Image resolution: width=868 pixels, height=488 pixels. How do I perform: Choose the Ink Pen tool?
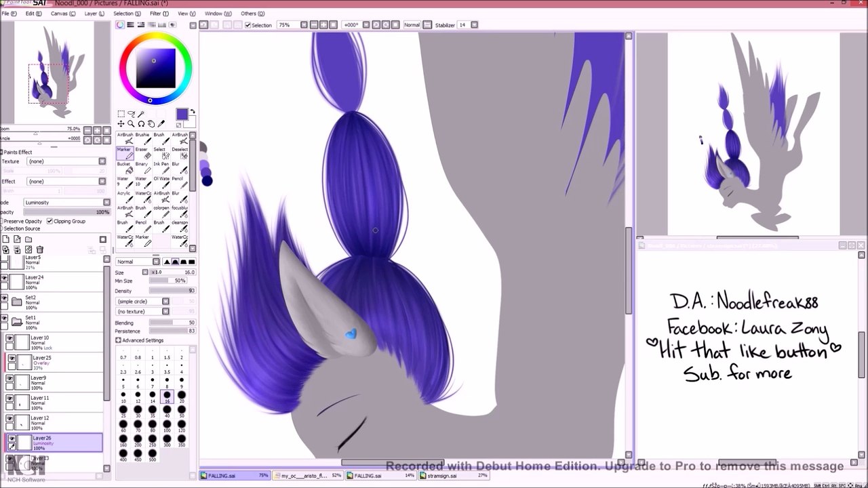click(161, 168)
